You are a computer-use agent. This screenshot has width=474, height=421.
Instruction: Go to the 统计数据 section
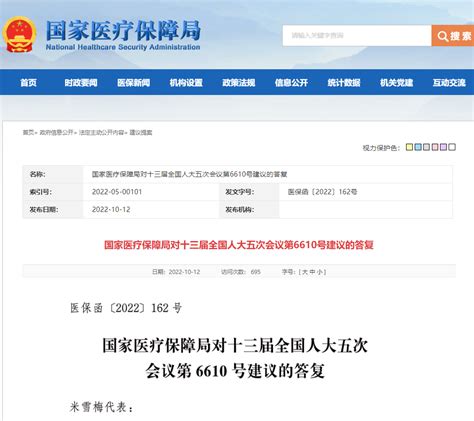pyautogui.click(x=344, y=82)
